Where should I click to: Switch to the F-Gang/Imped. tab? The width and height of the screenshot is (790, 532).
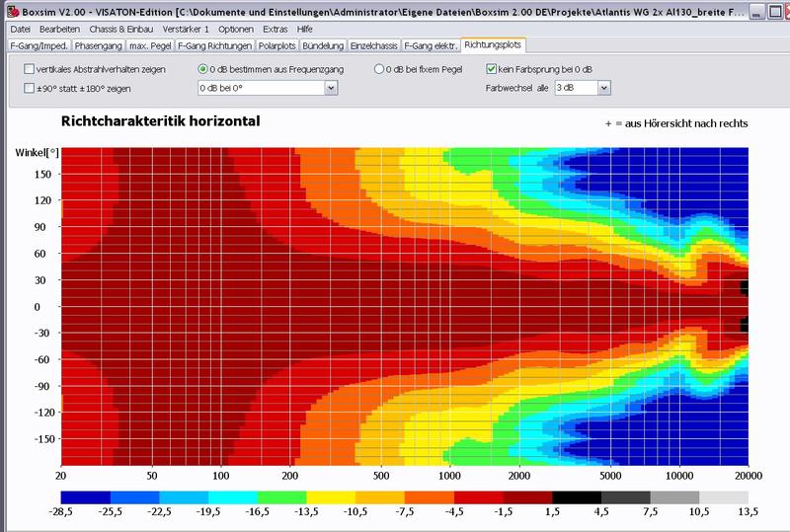pos(39,45)
